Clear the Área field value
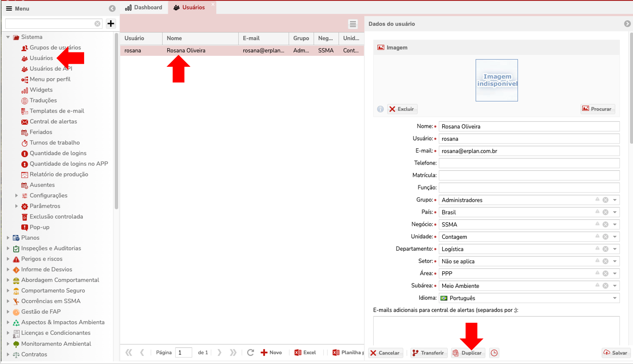The width and height of the screenshot is (633, 364). (606, 273)
